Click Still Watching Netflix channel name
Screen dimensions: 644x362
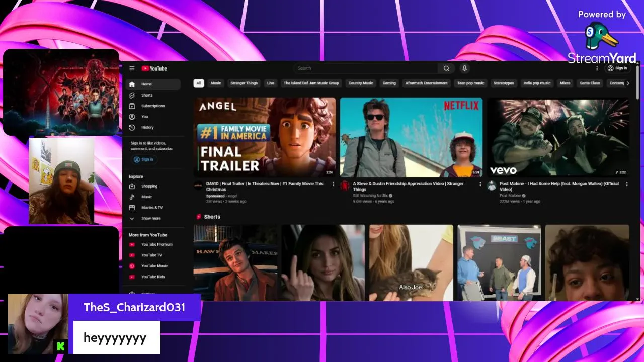[370, 196]
